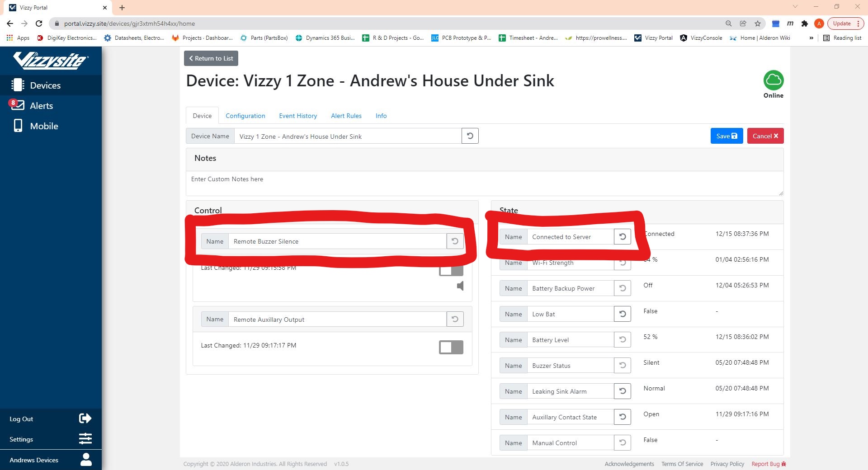This screenshot has width=868, height=470.
Task: Click the Chrome profile avatar
Action: [x=819, y=23]
